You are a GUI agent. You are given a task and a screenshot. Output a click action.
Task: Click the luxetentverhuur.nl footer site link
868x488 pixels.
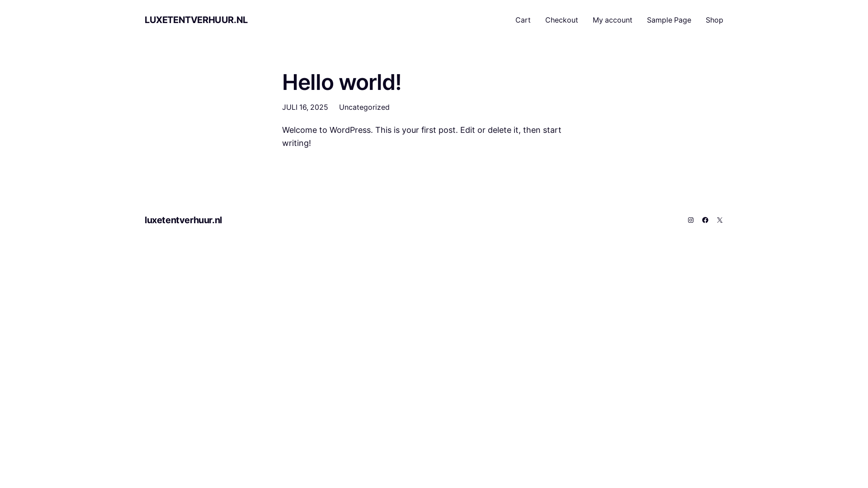[x=183, y=220]
